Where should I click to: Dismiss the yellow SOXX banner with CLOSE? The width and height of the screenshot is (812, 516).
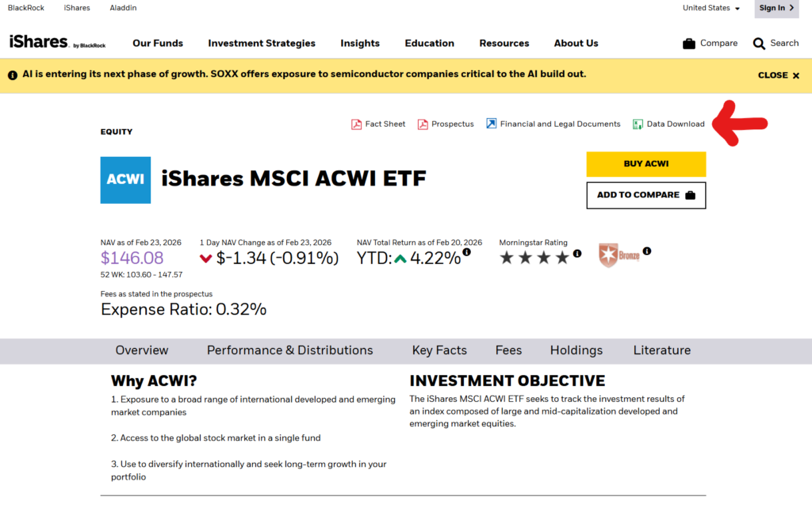tap(778, 75)
